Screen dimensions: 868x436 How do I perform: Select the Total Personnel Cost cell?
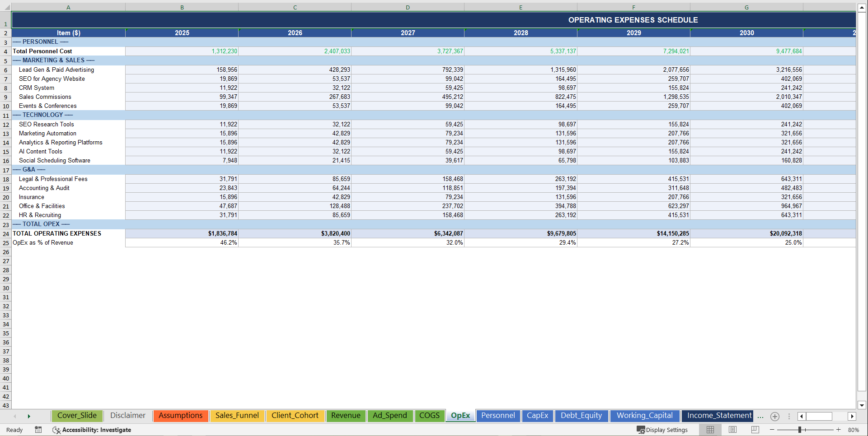coord(42,51)
